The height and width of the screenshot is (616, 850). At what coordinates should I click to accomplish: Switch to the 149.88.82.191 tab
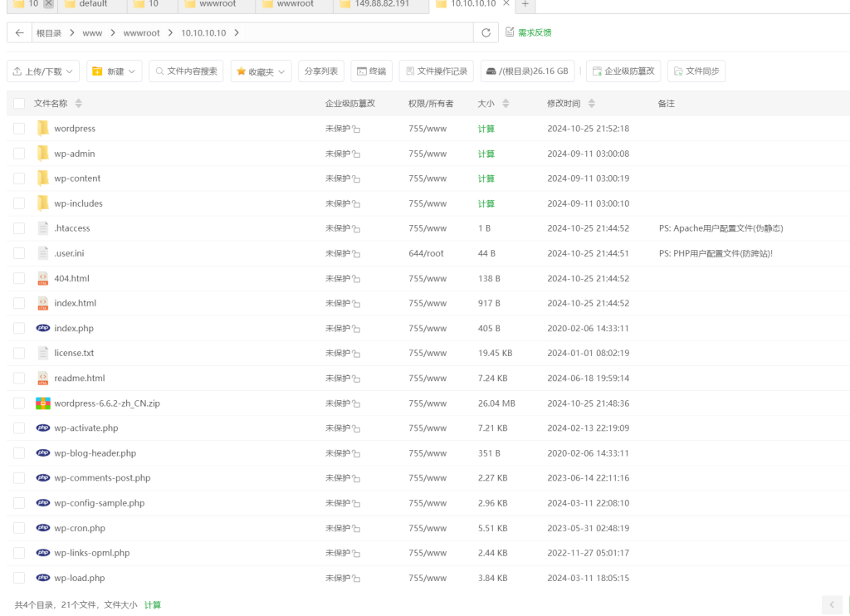tap(380, 4)
